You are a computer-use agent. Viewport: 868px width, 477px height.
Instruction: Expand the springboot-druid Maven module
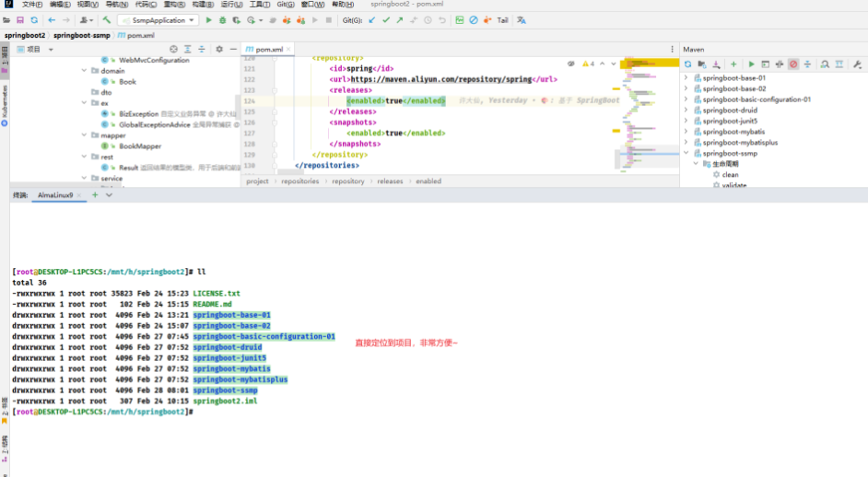[686, 110]
